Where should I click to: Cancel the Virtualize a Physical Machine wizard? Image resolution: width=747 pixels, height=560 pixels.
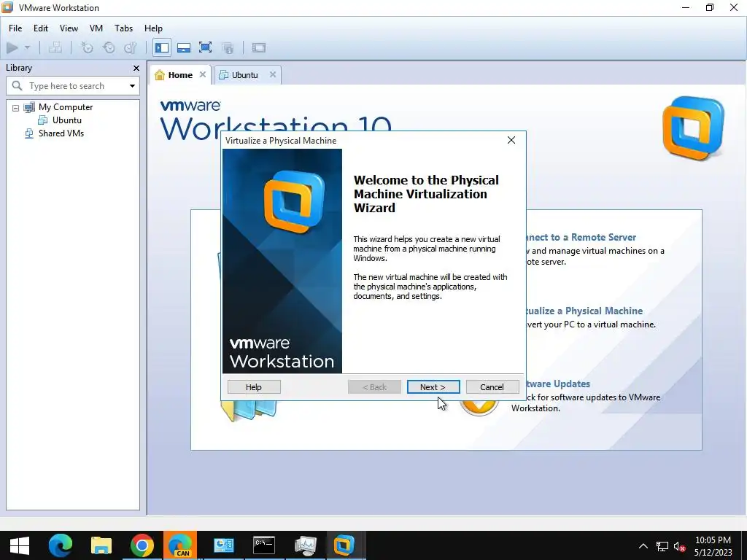(x=492, y=387)
